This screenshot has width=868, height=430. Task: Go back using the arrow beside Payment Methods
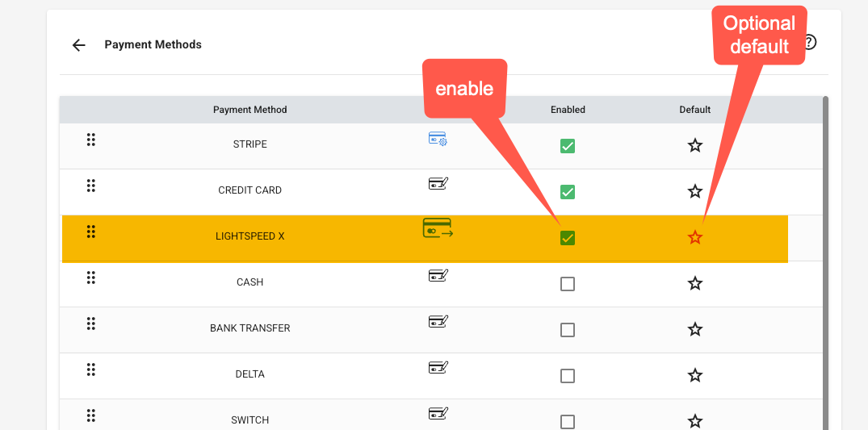[79, 45]
